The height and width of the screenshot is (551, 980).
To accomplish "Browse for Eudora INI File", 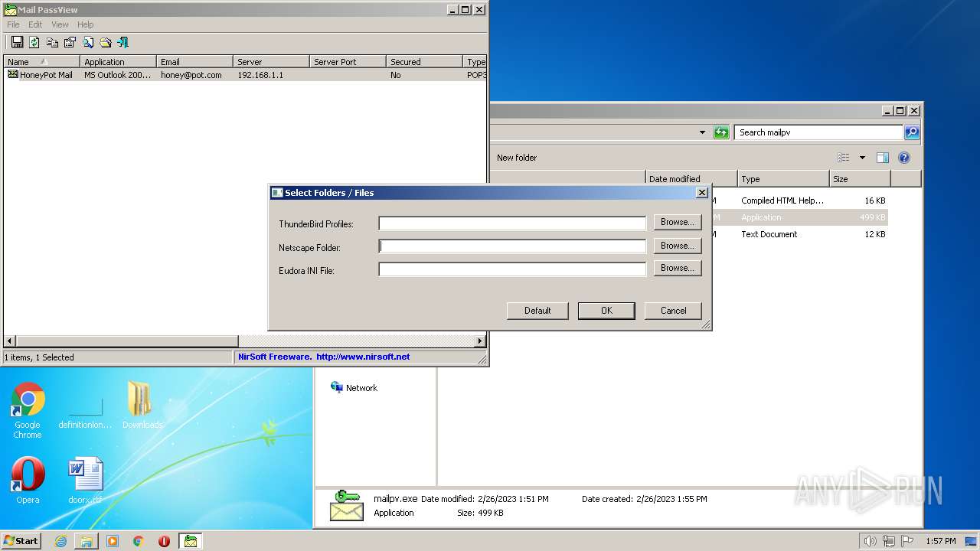I will [x=678, y=268].
